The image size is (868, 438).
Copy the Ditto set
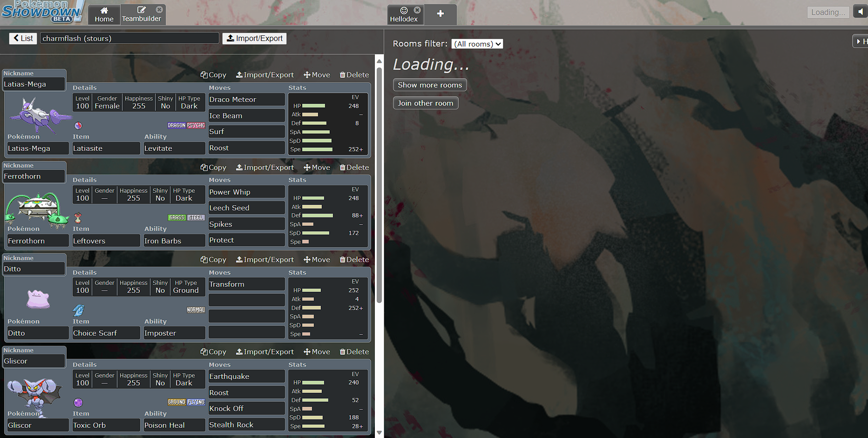[213, 260]
